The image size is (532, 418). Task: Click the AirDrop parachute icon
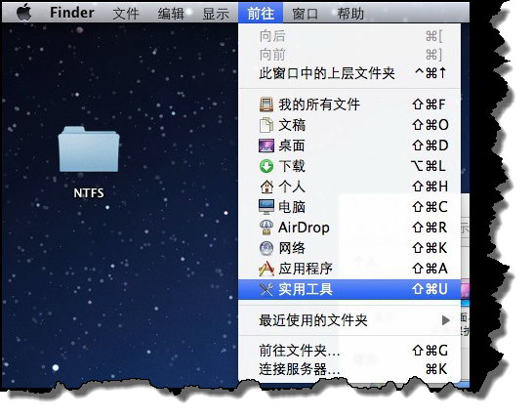[x=266, y=228]
